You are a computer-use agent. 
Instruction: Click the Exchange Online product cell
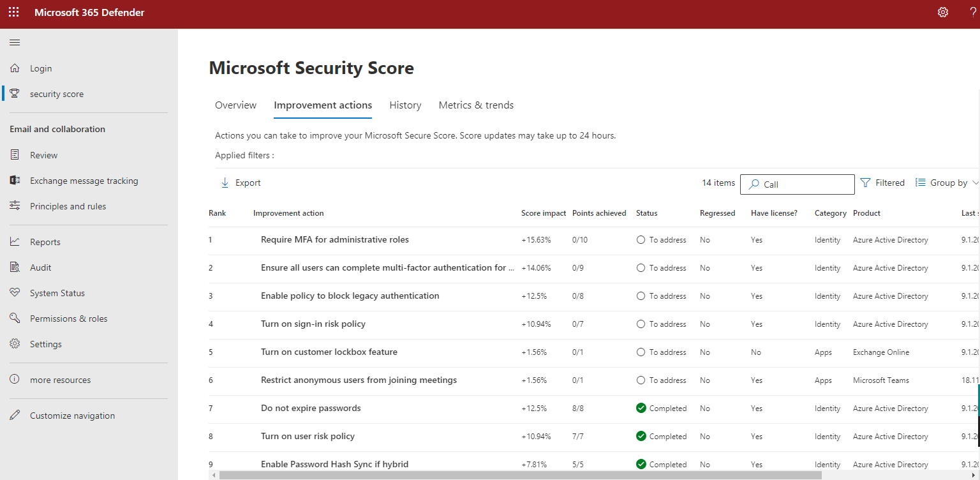[881, 352]
